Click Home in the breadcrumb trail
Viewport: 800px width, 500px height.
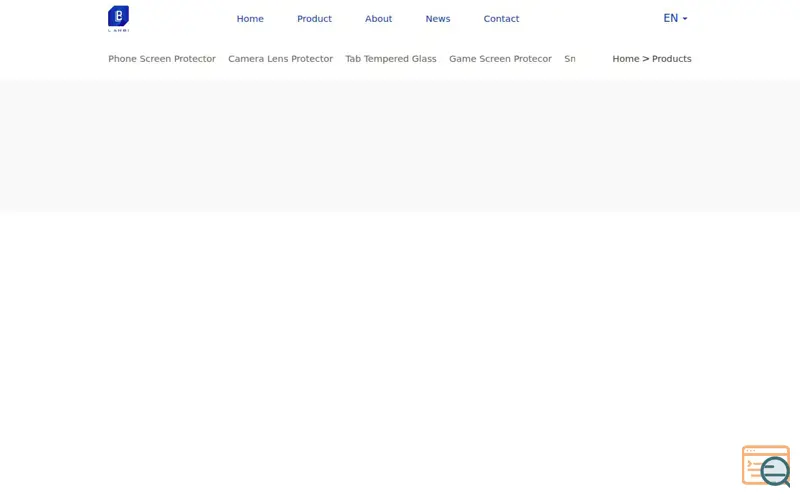(626, 59)
